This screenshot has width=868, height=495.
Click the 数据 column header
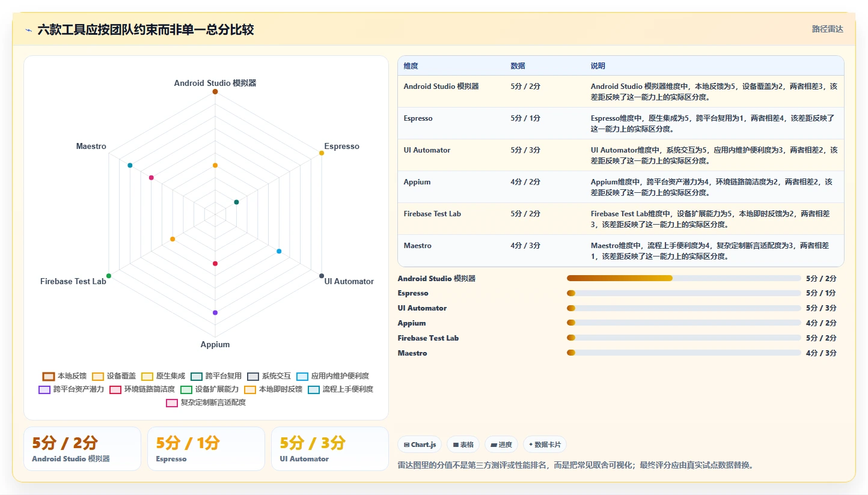518,66
